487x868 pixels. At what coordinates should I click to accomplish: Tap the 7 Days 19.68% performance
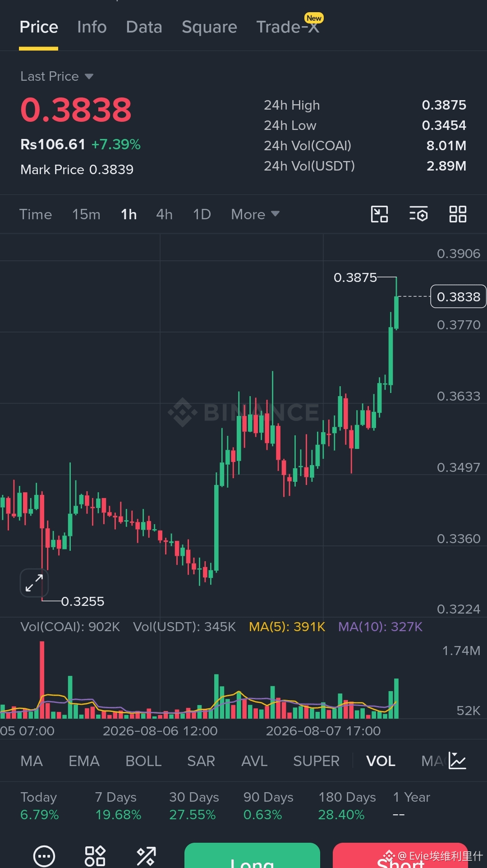(118, 806)
